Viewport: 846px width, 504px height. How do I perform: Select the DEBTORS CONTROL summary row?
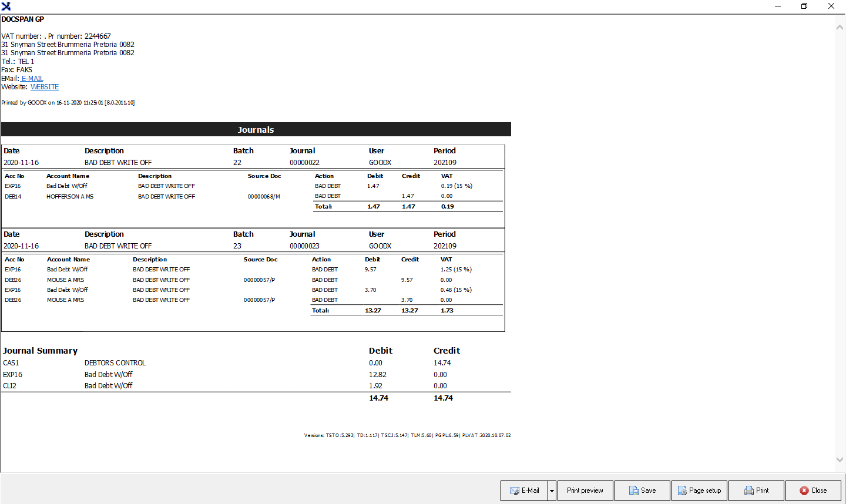click(x=256, y=363)
